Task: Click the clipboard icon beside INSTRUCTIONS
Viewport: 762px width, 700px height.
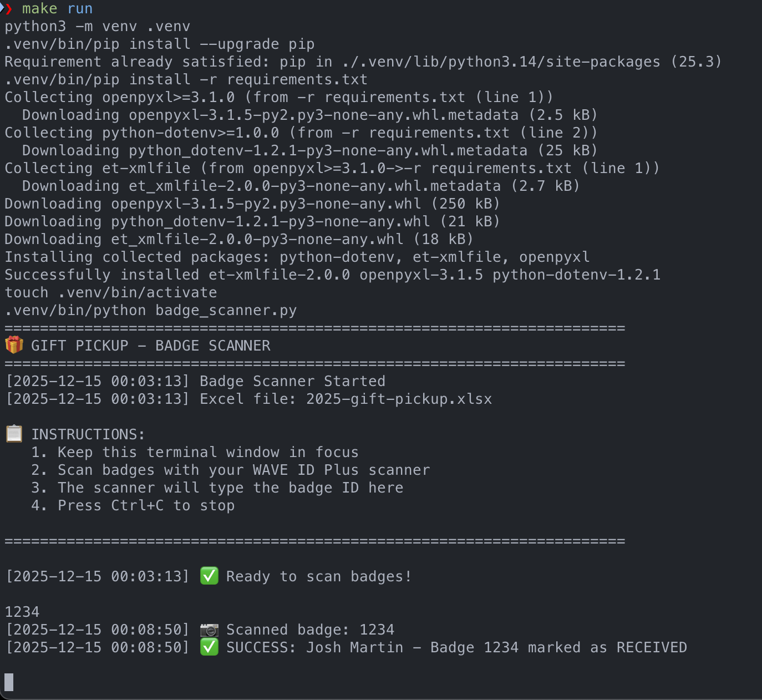Action: [x=14, y=434]
